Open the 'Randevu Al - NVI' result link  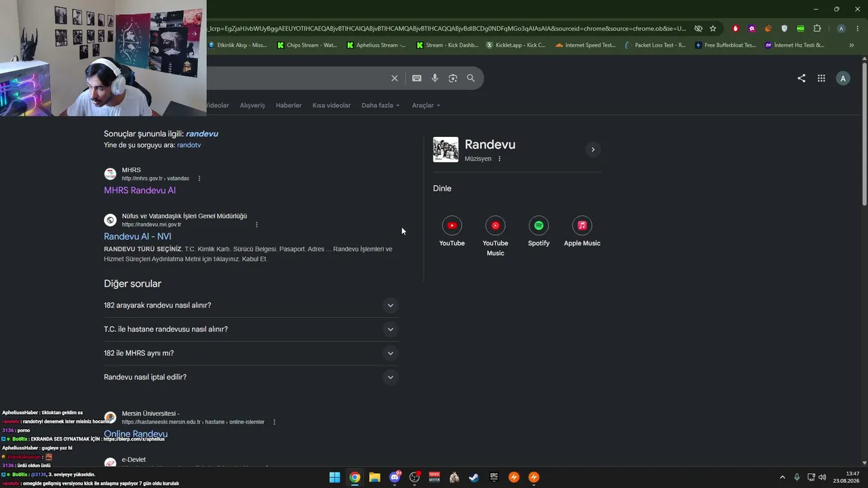[x=138, y=237]
